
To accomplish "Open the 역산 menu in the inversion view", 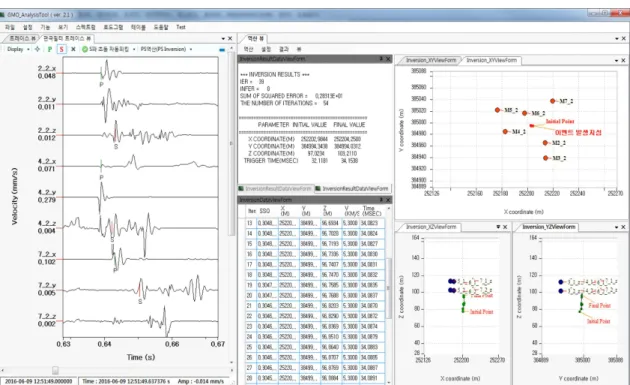I will click(x=249, y=49).
